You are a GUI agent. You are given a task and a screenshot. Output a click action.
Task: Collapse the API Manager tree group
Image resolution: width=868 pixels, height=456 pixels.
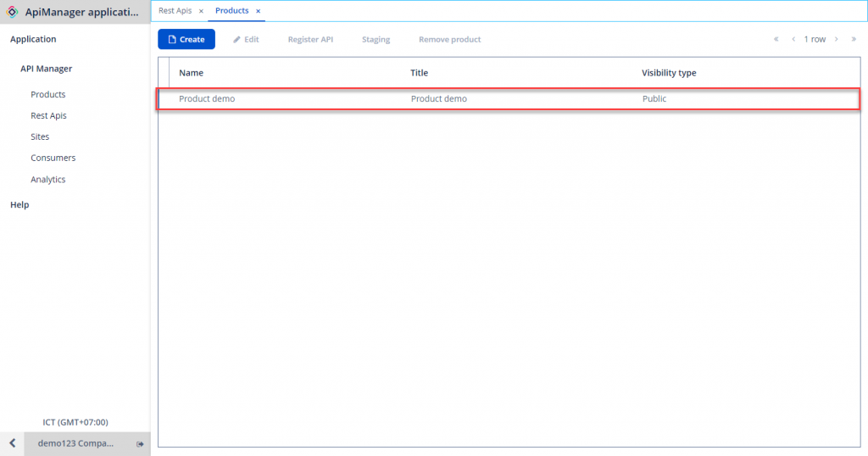pos(47,69)
